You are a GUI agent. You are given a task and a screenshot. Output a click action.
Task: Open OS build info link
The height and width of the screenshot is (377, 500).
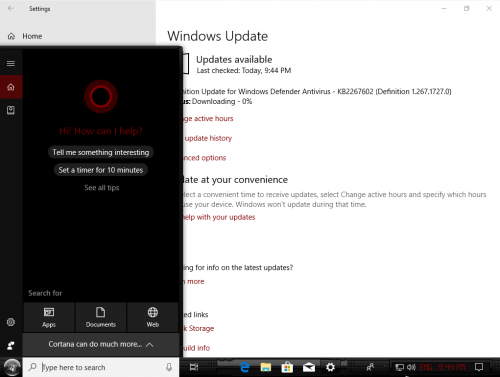[x=196, y=348]
